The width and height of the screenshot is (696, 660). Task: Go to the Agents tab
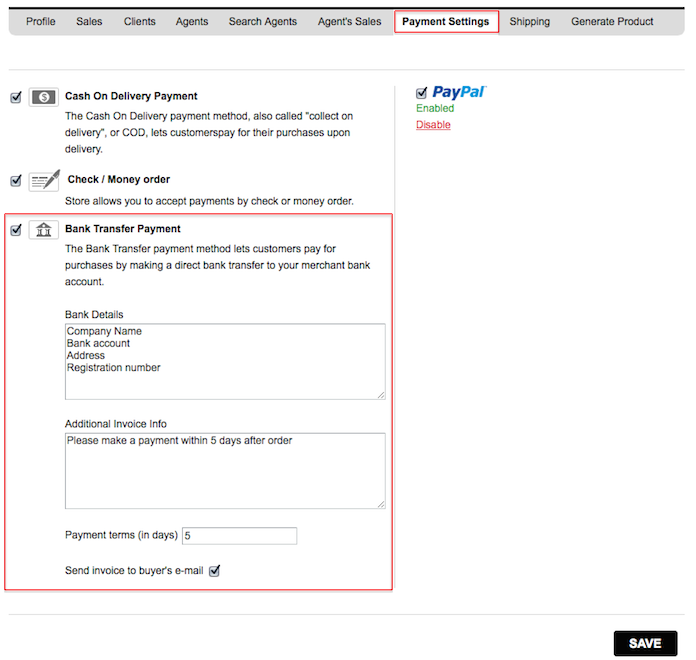click(x=192, y=21)
